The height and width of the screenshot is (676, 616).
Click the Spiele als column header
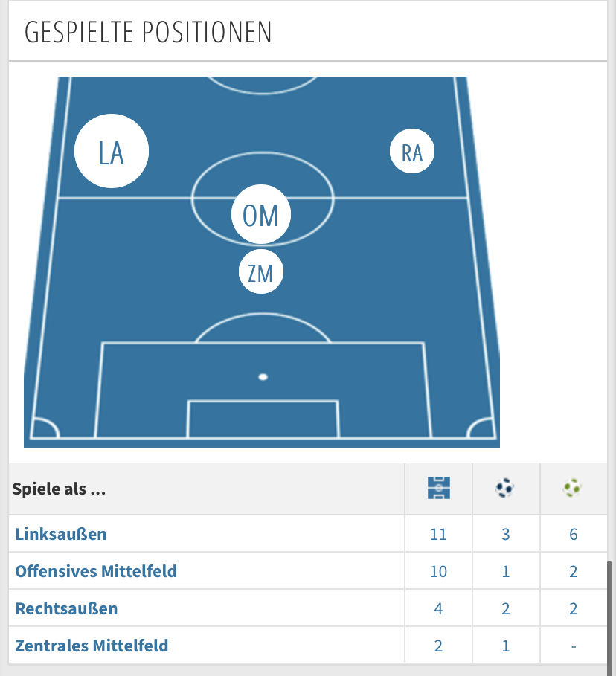pyautogui.click(x=59, y=489)
